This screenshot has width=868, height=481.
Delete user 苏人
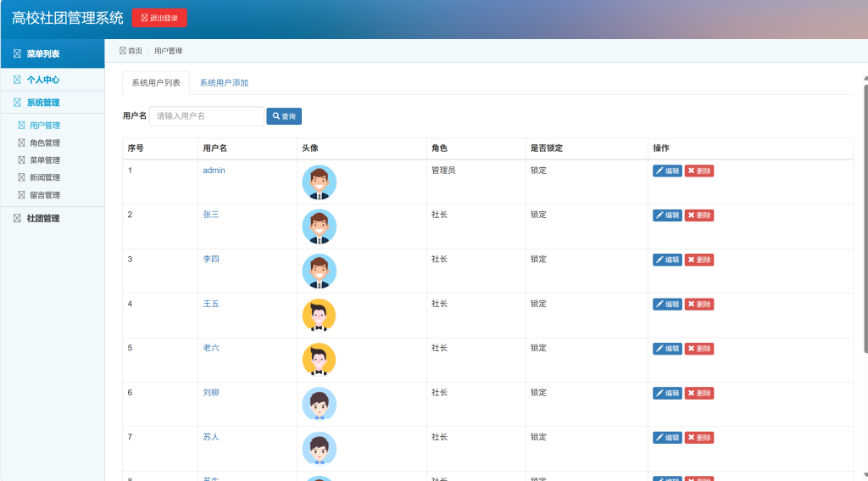tap(699, 438)
